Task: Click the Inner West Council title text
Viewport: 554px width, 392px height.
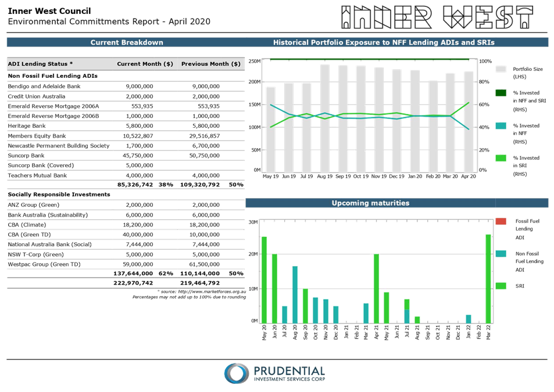Action: point(49,11)
